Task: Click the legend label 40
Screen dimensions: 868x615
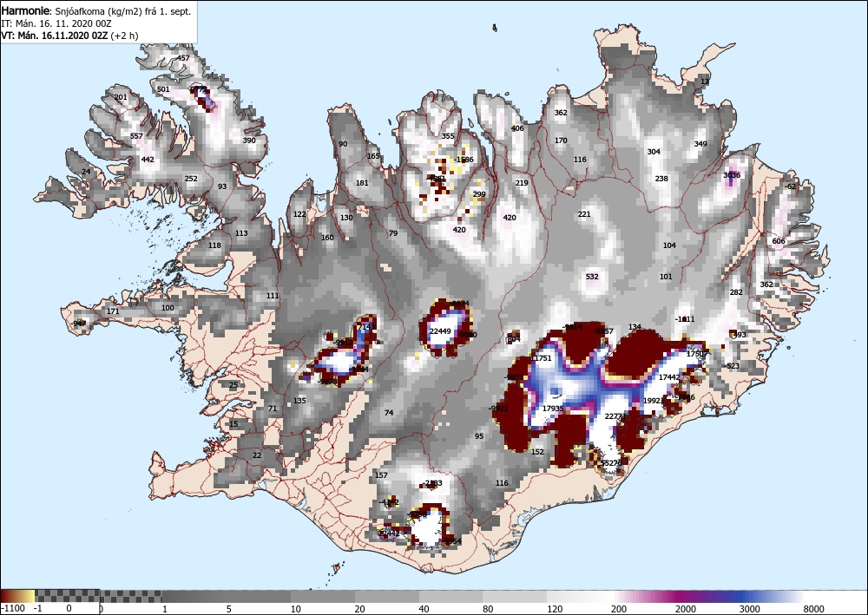Action: [x=424, y=609]
